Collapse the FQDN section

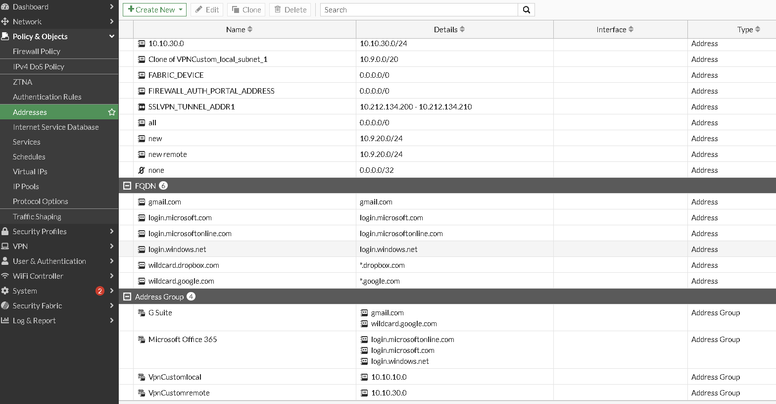click(x=127, y=186)
